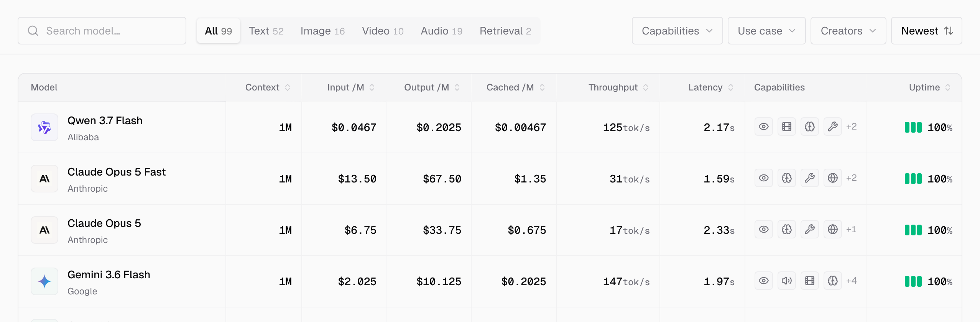This screenshot has width=980, height=322.
Task: Show the +2 extra capabilities for Qwen 3.7 Flash
Action: tap(851, 127)
